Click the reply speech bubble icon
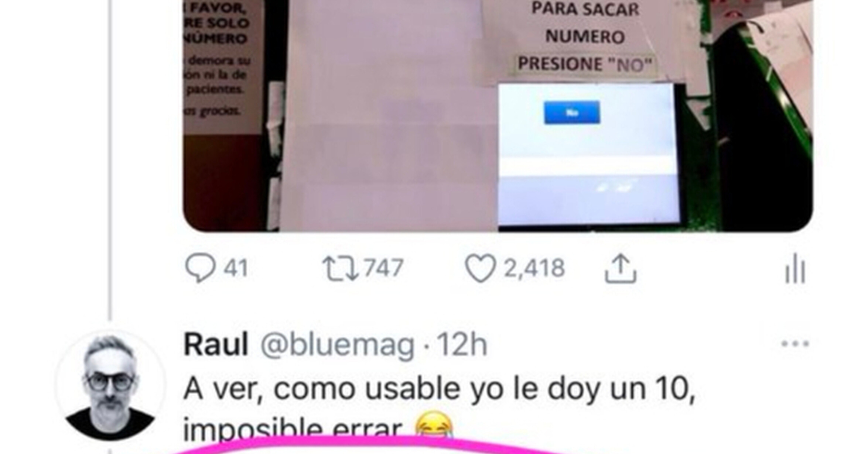868x454 pixels. click(x=200, y=268)
